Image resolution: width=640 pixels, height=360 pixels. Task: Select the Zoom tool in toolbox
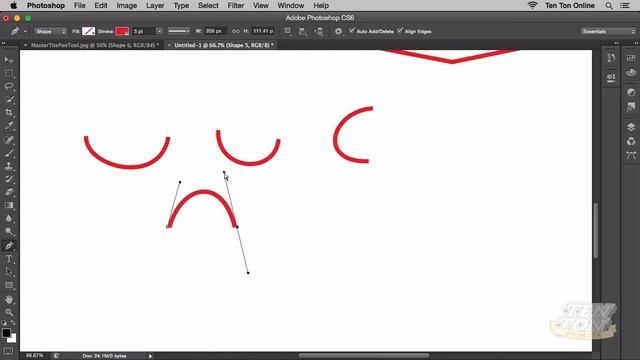point(9,312)
